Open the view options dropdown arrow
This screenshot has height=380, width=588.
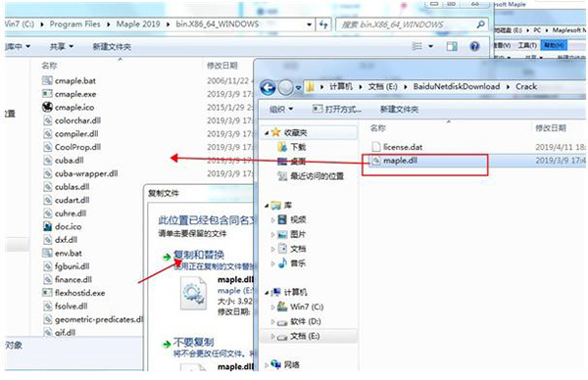[x=431, y=46]
